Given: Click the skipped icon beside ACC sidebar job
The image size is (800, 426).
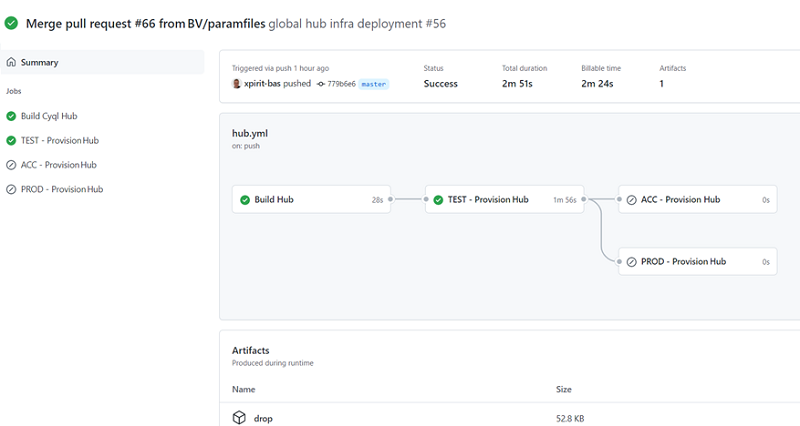Looking at the screenshot, I should (11, 165).
